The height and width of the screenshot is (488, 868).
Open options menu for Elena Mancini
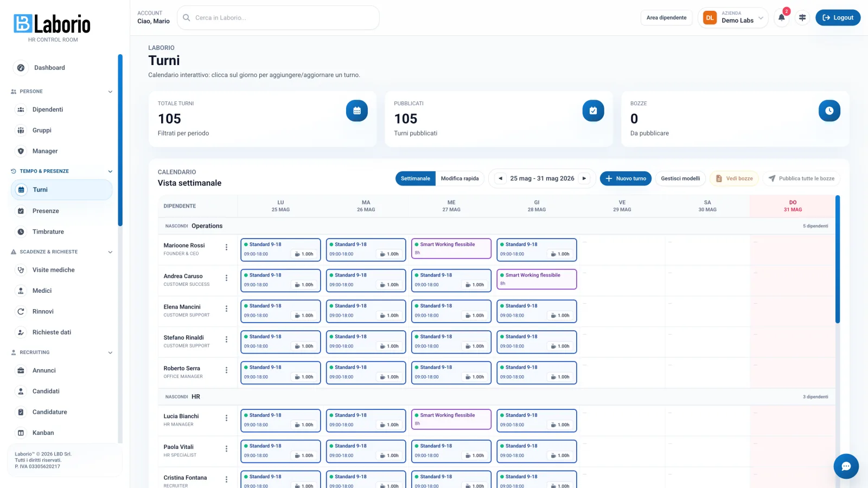click(226, 309)
